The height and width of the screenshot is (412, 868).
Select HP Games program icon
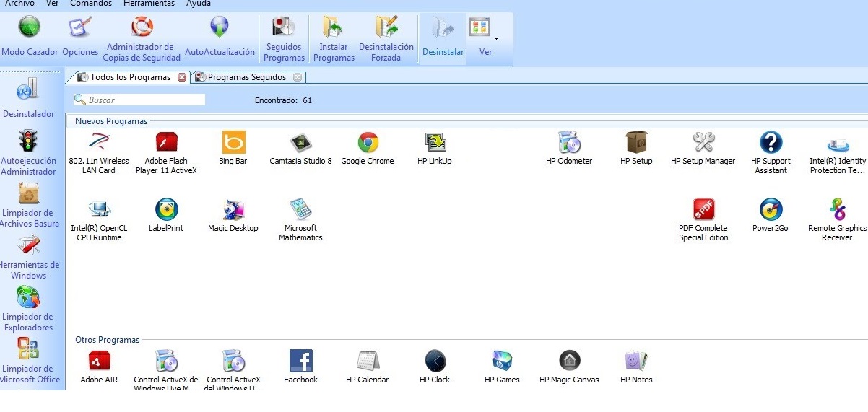click(502, 367)
